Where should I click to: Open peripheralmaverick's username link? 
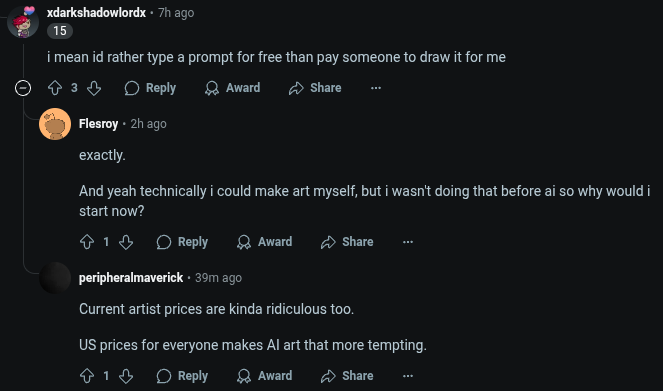point(131,278)
